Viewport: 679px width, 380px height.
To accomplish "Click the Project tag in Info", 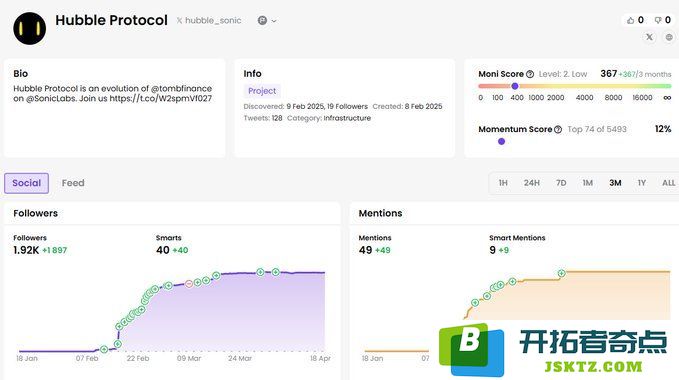I will click(262, 91).
